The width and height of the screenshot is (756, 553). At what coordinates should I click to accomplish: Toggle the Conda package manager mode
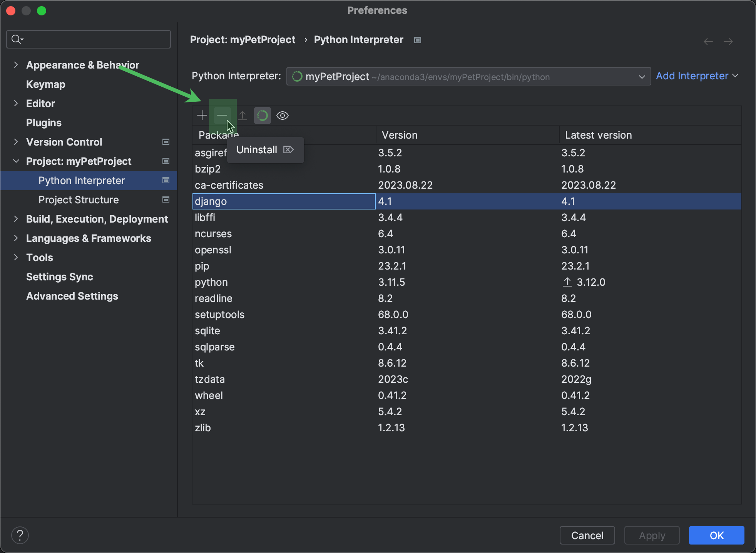(262, 115)
